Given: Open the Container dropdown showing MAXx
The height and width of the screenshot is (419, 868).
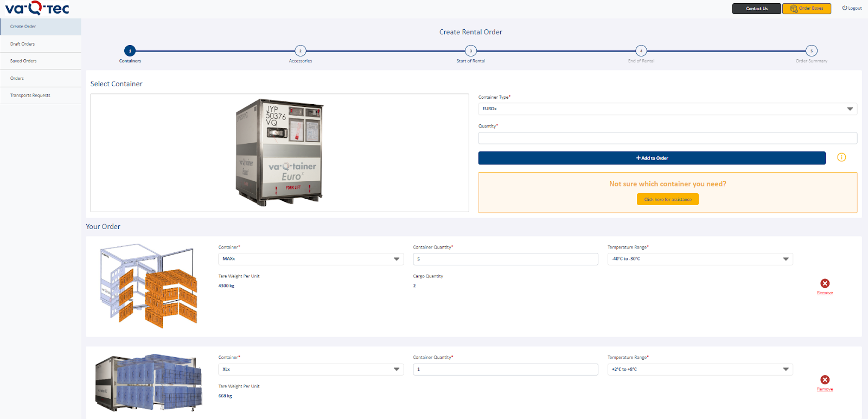Looking at the screenshot, I should tap(311, 259).
